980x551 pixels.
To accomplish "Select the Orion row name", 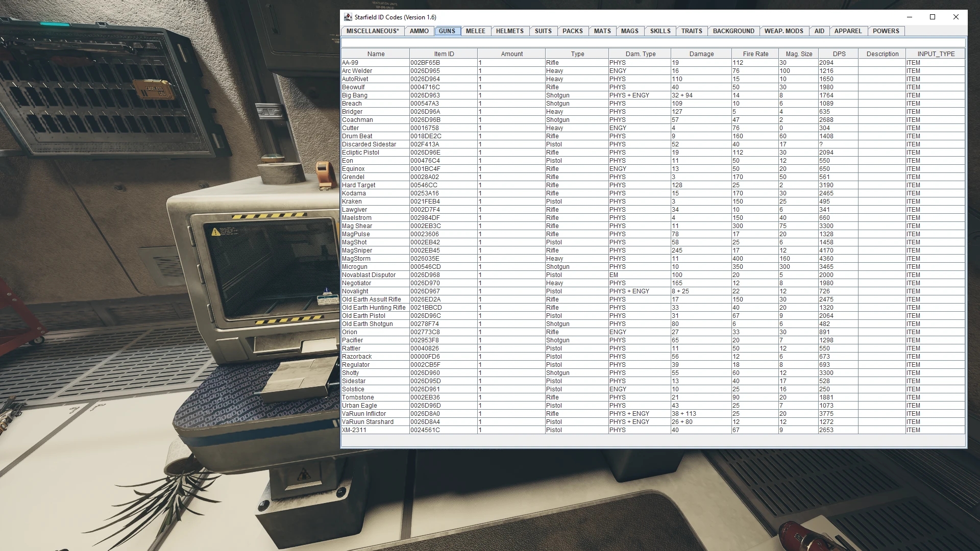I will (375, 332).
